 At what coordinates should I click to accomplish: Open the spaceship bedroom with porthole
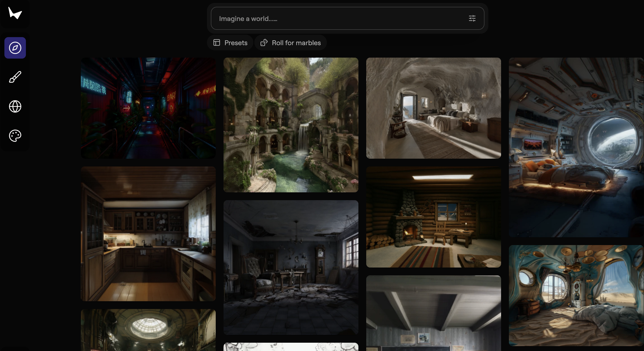[576, 147]
